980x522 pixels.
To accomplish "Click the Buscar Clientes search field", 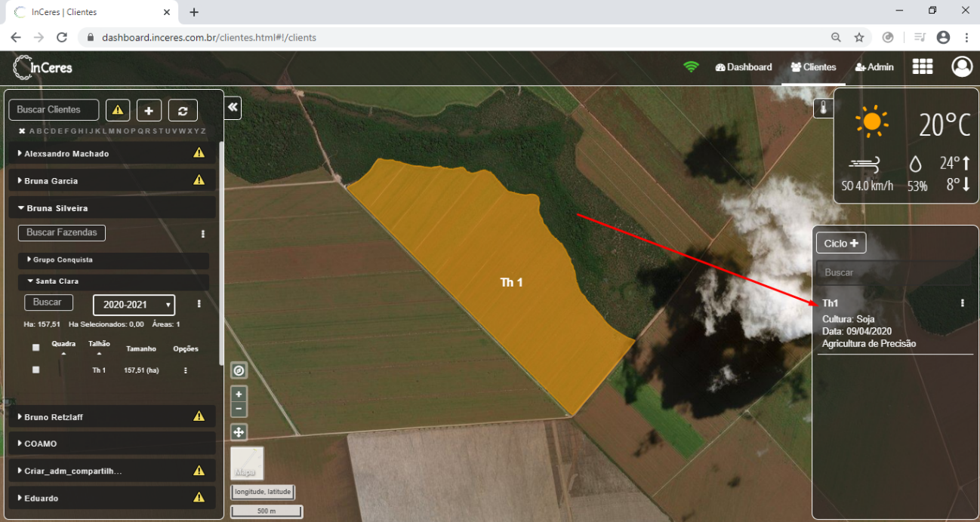I will click(54, 109).
